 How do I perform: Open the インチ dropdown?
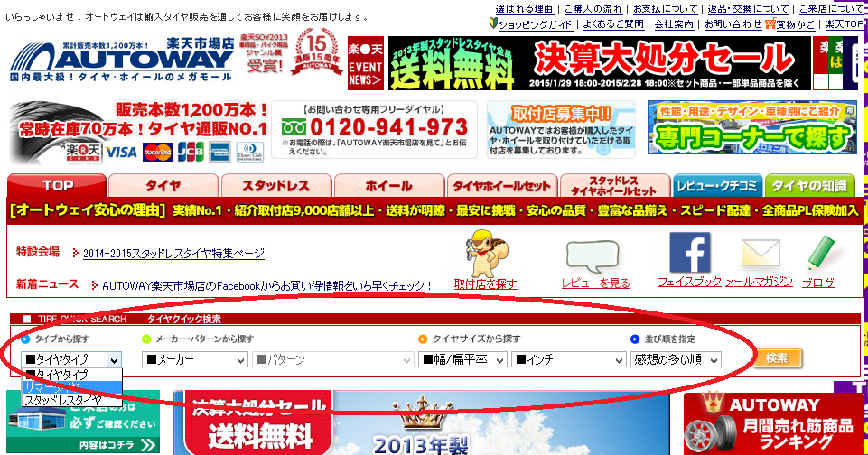pyautogui.click(x=568, y=360)
